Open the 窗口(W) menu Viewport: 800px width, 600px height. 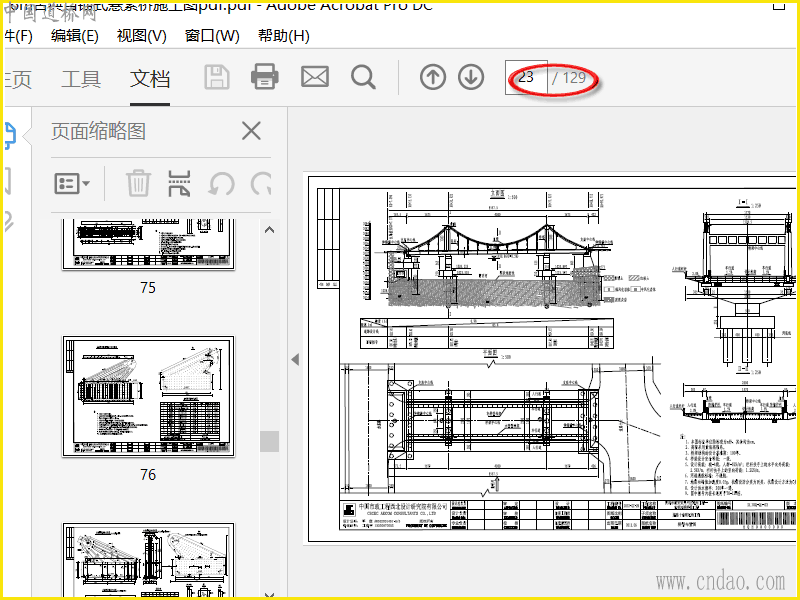click(212, 36)
